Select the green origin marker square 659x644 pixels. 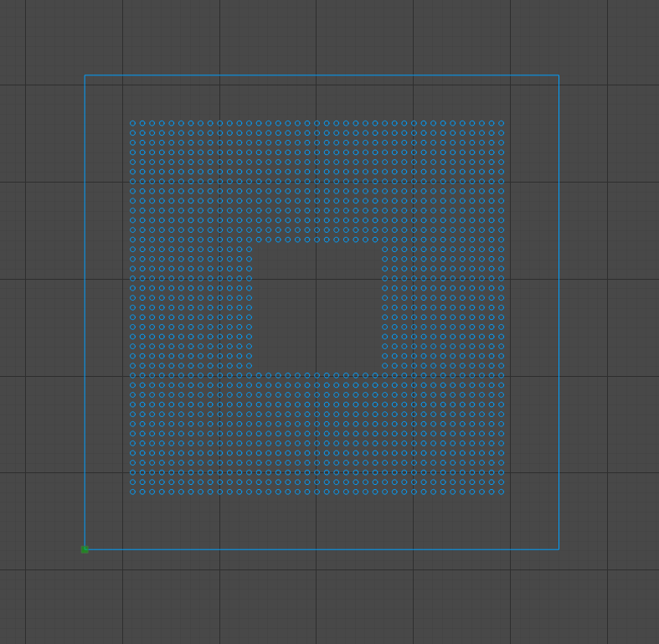[x=85, y=549]
